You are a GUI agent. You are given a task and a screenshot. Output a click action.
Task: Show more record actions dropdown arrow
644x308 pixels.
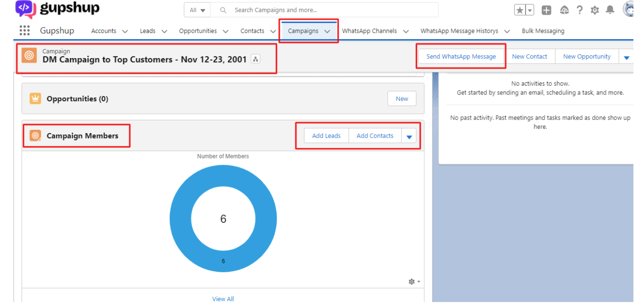click(626, 57)
